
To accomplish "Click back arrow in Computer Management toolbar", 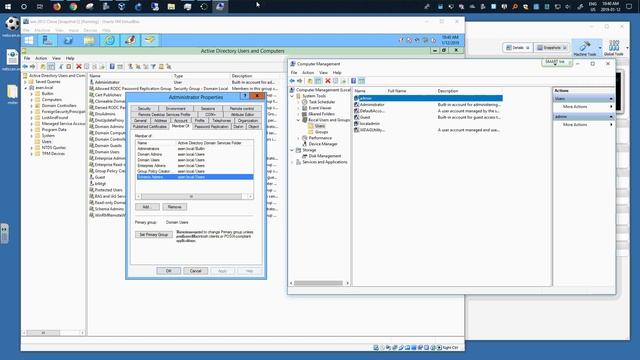I will [x=292, y=81].
